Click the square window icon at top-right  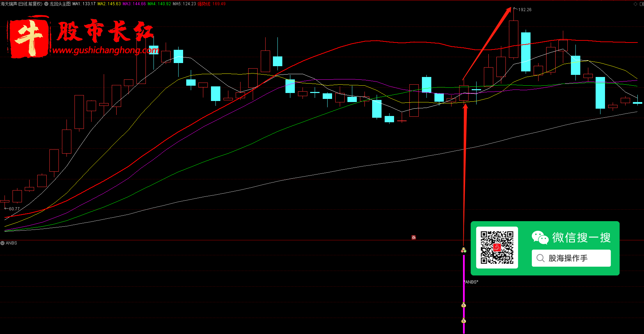(x=642, y=4)
